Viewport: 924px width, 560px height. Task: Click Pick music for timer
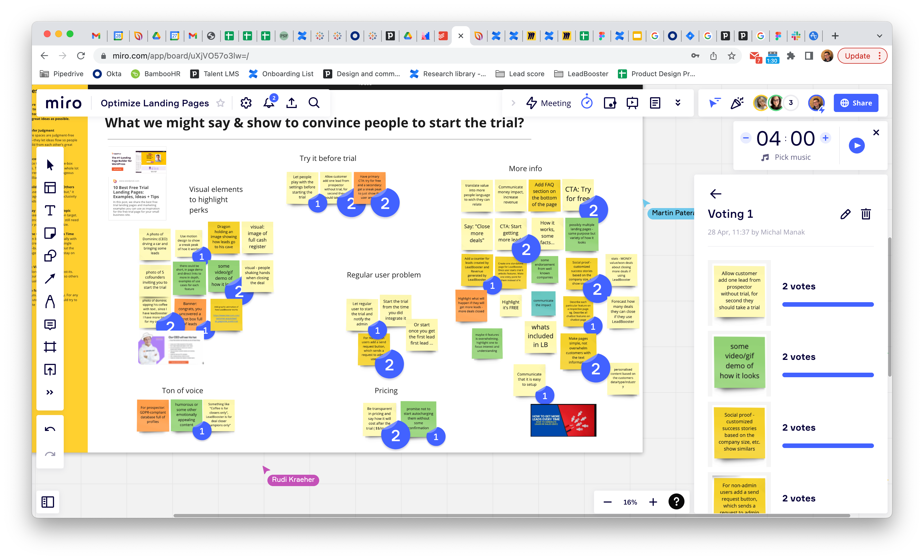[x=786, y=157]
